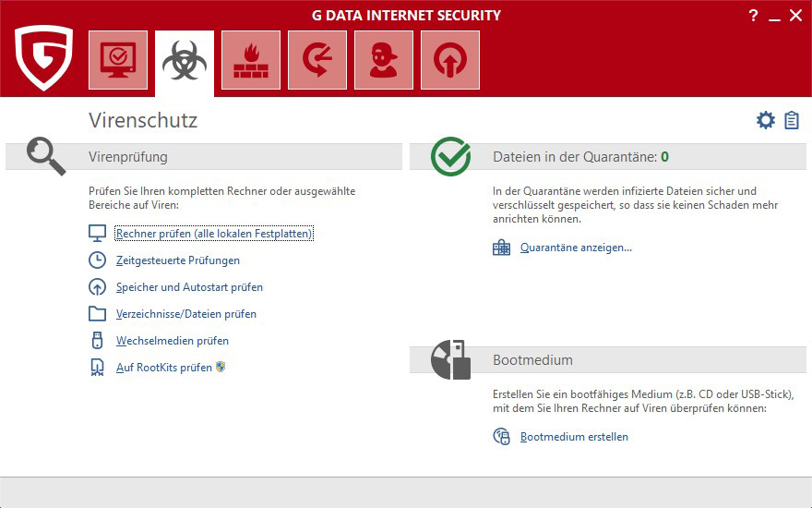The image size is (812, 508).
Task: Open the Backup restore arrow icon
Action: (317, 60)
